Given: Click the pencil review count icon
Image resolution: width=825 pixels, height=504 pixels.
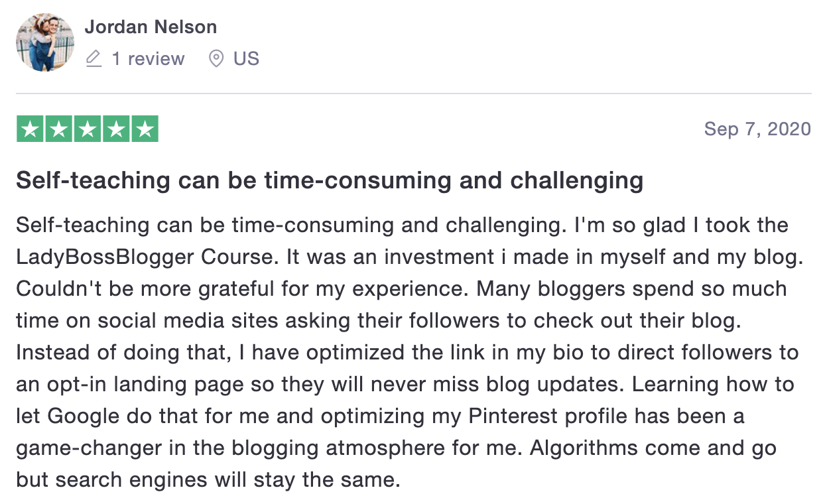Looking at the screenshot, I should tap(94, 59).
